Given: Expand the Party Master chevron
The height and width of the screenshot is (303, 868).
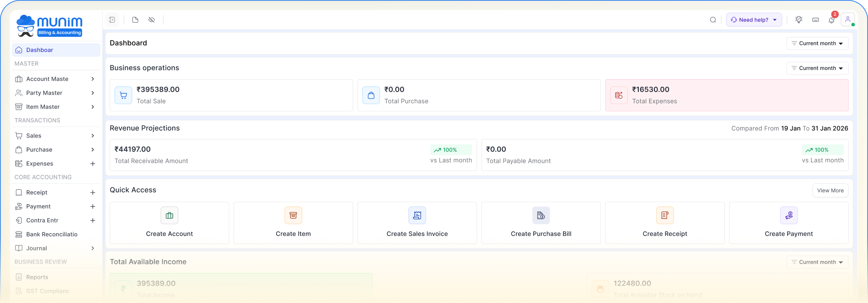Looking at the screenshot, I should [93, 93].
